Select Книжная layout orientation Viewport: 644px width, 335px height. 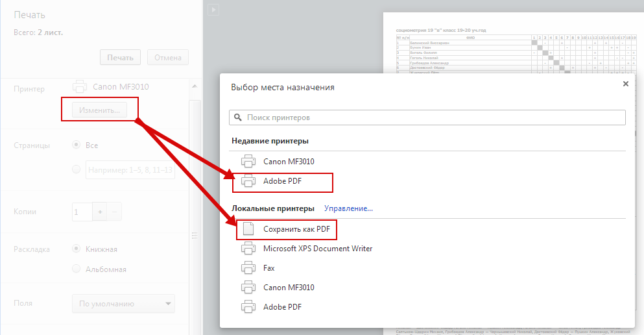click(77, 249)
